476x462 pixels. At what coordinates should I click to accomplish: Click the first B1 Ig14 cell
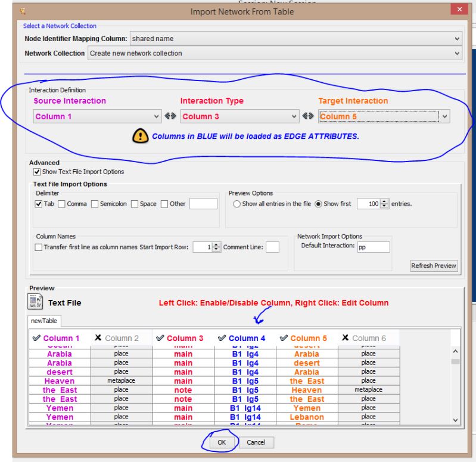[245, 408]
